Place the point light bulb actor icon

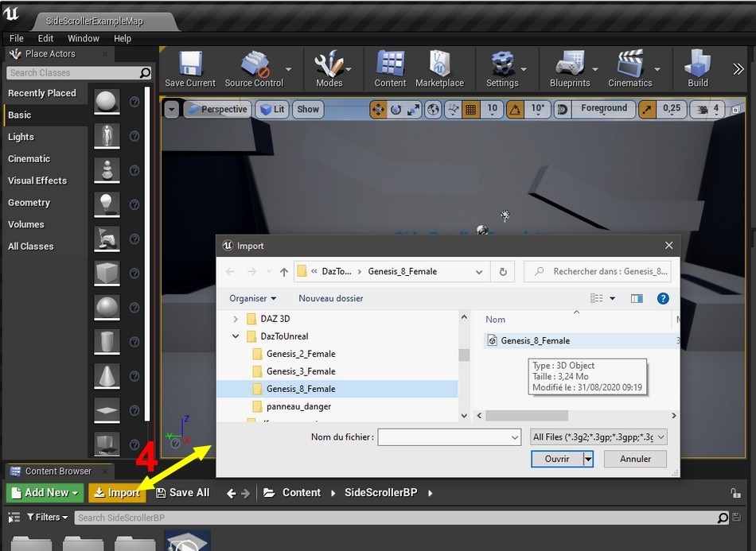tap(107, 204)
